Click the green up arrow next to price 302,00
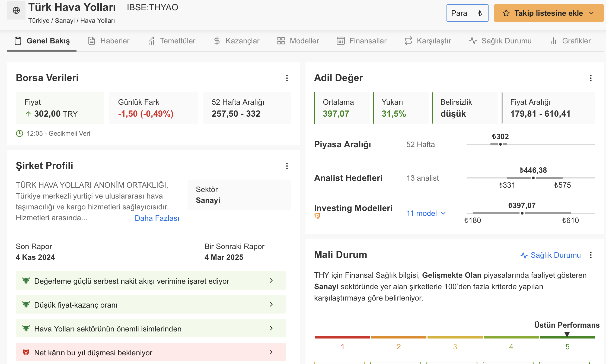This screenshot has height=364, width=606. tap(28, 114)
